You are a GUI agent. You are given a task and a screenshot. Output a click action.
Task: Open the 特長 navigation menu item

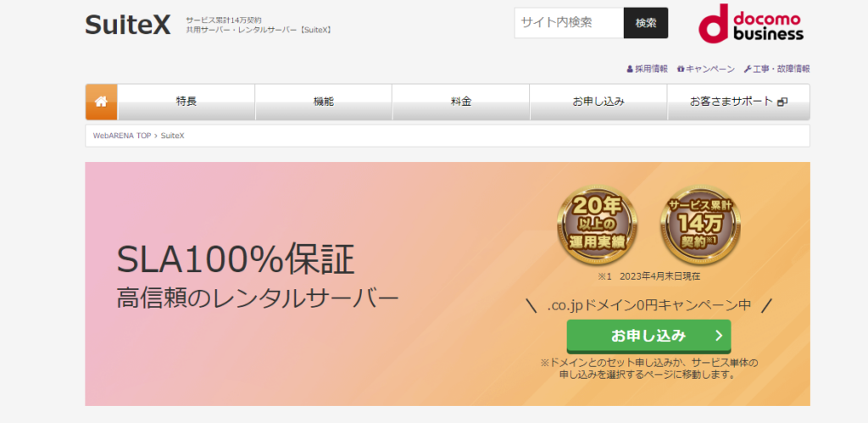coord(186,102)
